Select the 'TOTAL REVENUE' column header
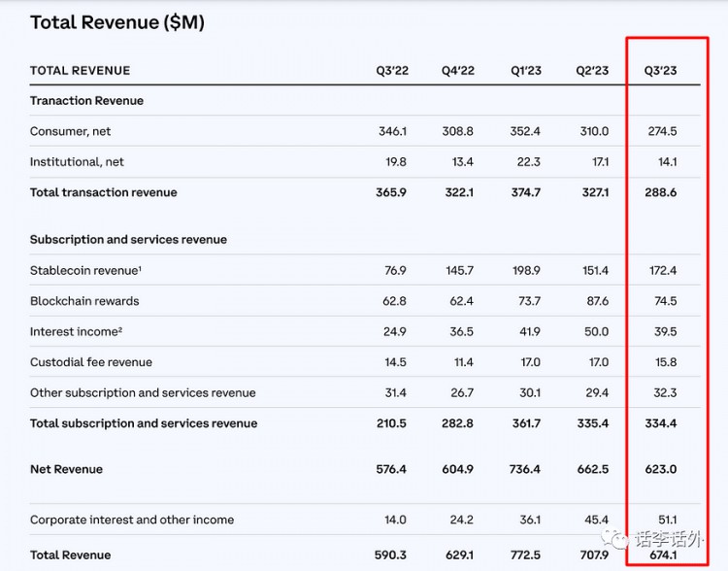Screen dimensions: 728x571 (x=81, y=71)
